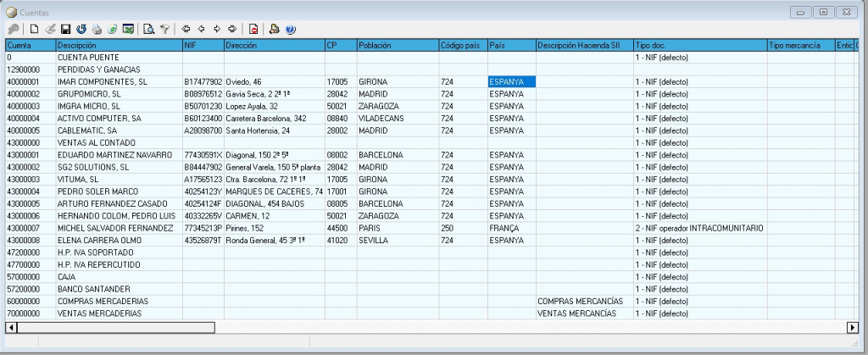Click the gray key icon in toolbar
Screen dimensions: 868x355
(14, 30)
